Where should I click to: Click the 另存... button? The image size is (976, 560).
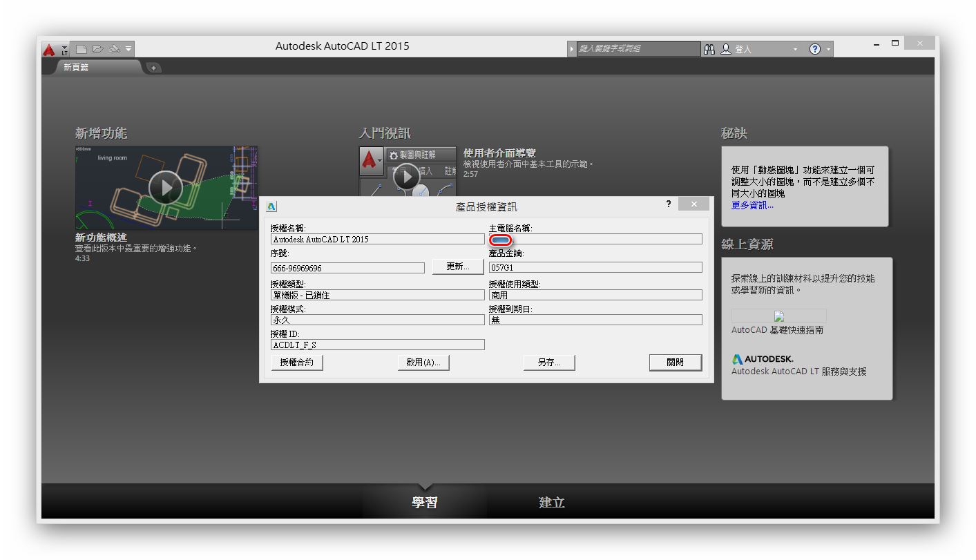point(549,362)
